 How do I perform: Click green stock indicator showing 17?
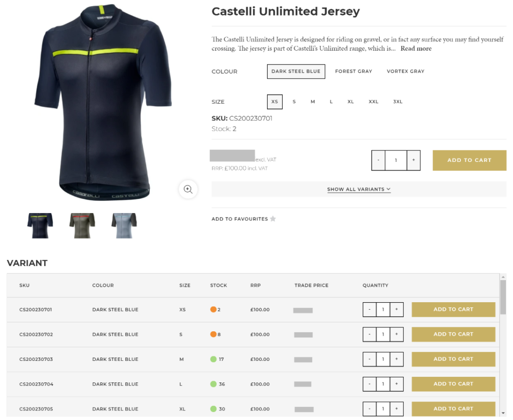pos(213,359)
